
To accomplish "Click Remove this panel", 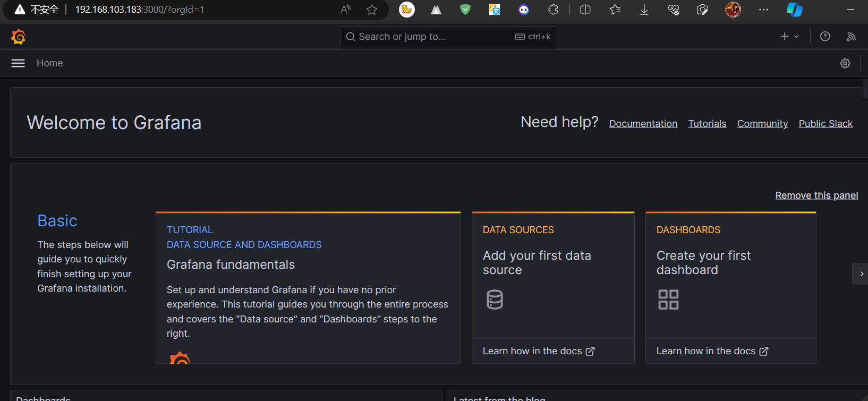I will (816, 195).
